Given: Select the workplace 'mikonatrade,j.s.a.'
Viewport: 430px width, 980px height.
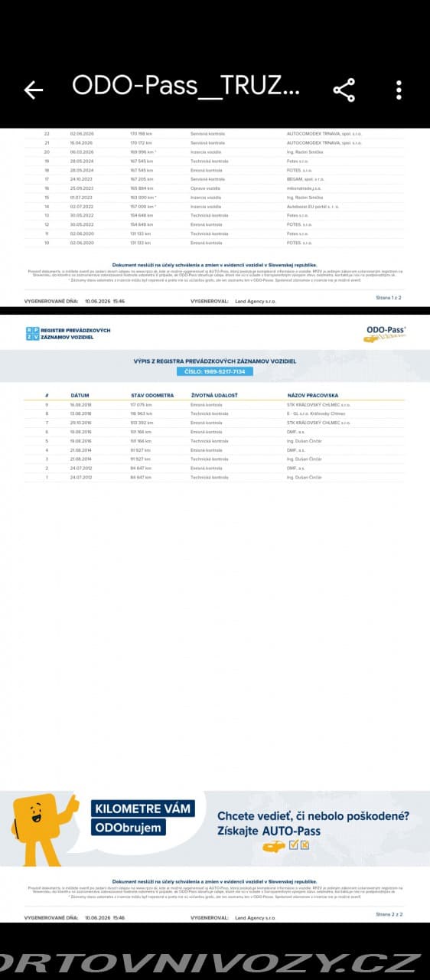Looking at the screenshot, I should [304, 188].
